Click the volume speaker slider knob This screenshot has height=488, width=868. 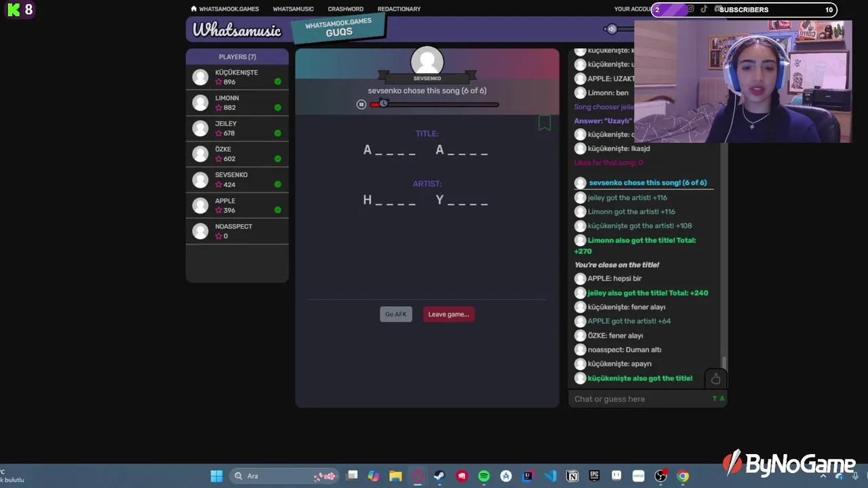[612, 29]
